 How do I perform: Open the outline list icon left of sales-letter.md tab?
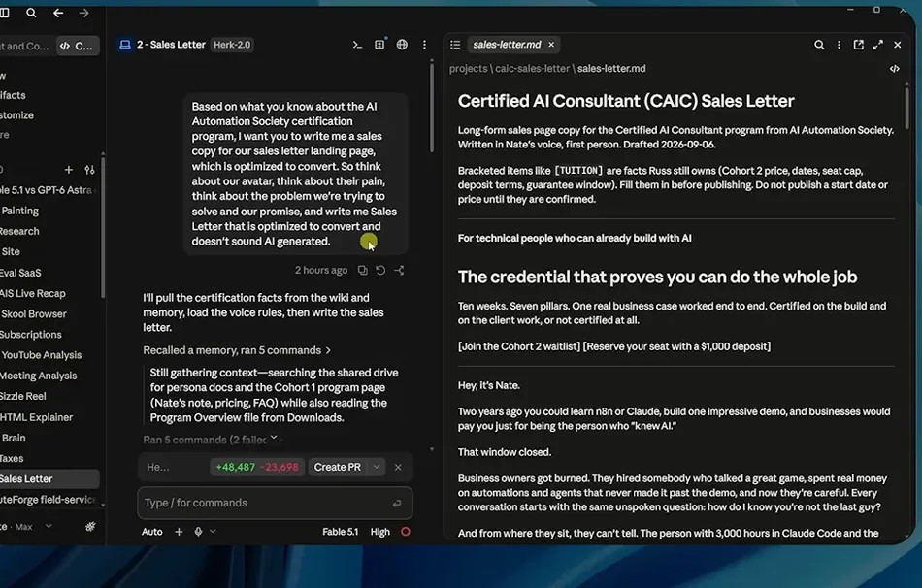[x=455, y=45]
